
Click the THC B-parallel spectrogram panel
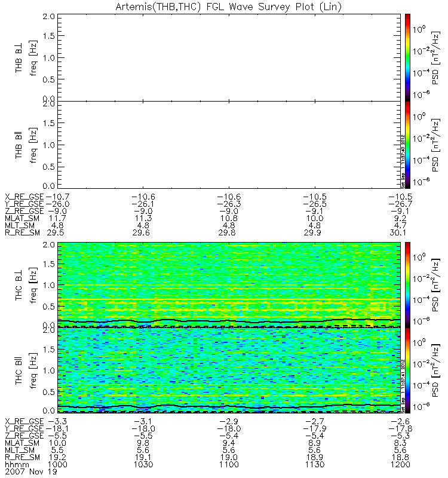click(x=229, y=370)
